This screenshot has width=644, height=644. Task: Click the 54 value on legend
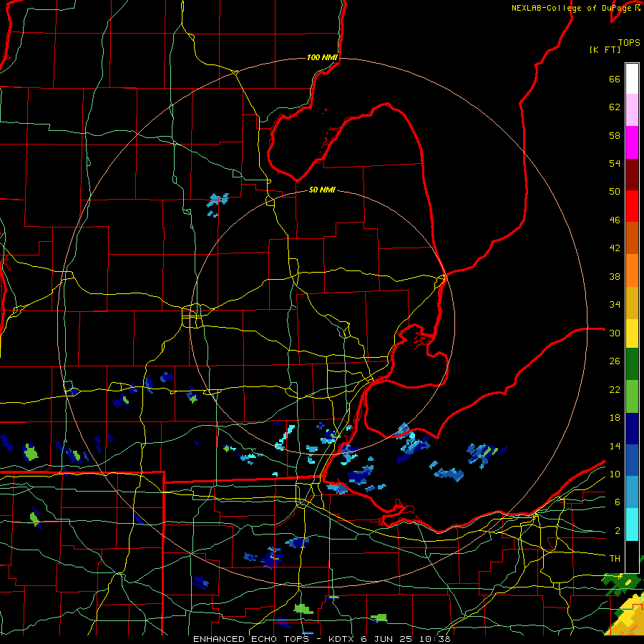coord(615,163)
